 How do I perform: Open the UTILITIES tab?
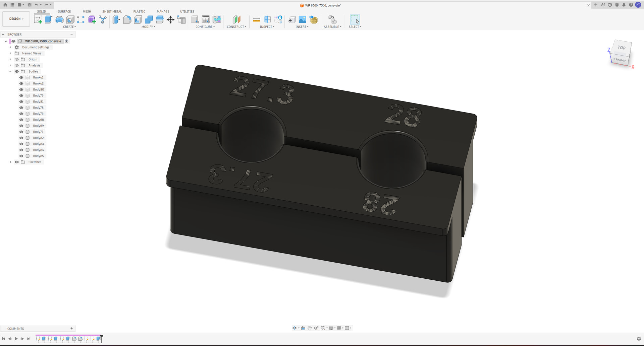pyautogui.click(x=187, y=11)
